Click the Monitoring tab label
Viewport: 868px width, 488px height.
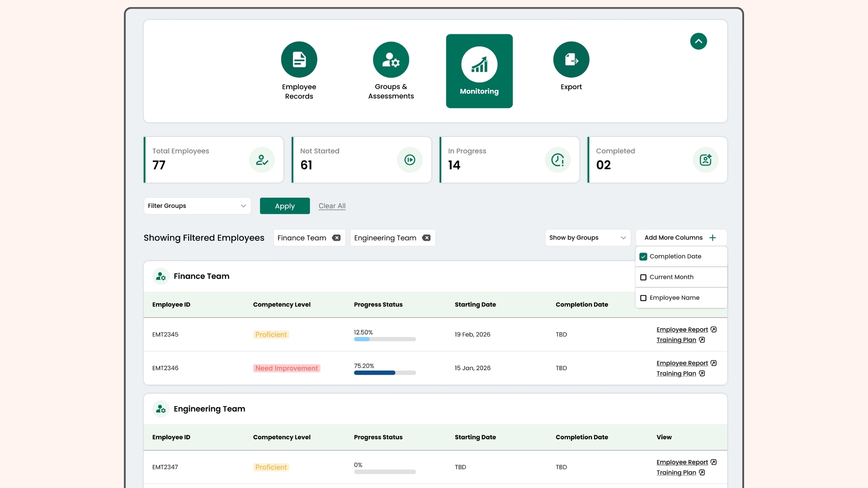coord(479,91)
